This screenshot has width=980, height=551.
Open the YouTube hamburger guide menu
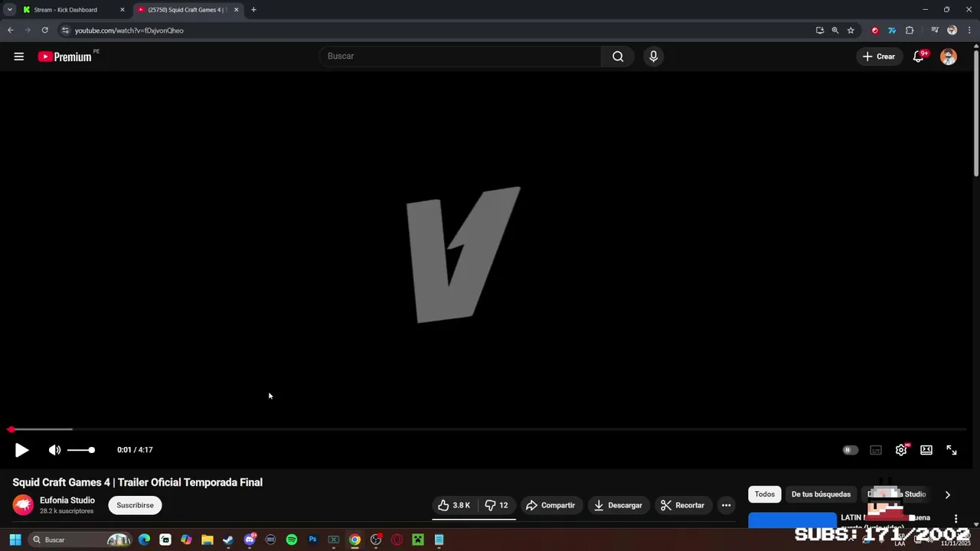click(x=19, y=56)
